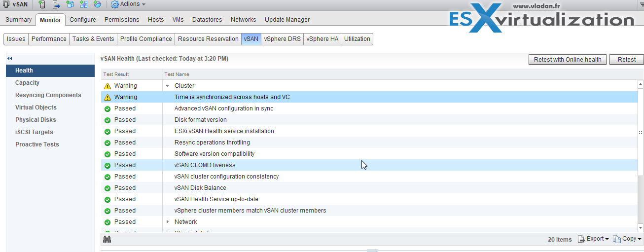This screenshot has width=644, height=252.
Task: Click the Copy icon in the footer
Action: (617, 239)
